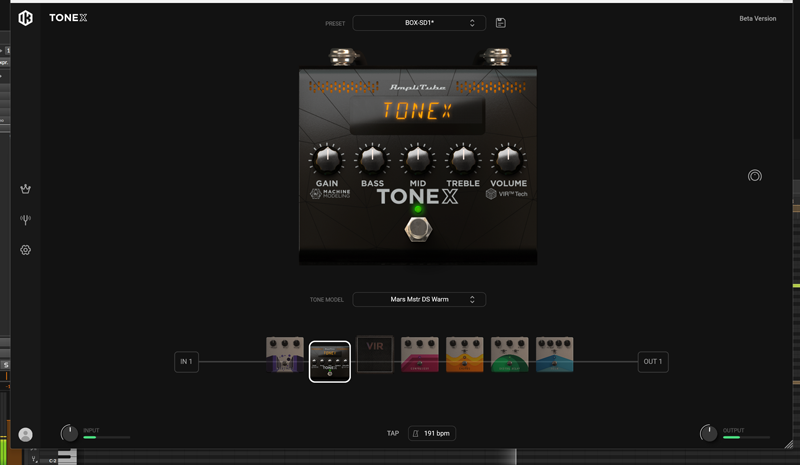The height and width of the screenshot is (465, 800).
Task: Open the TONE MODEL dropdown Mars Mstr DS Warm
Action: point(419,300)
